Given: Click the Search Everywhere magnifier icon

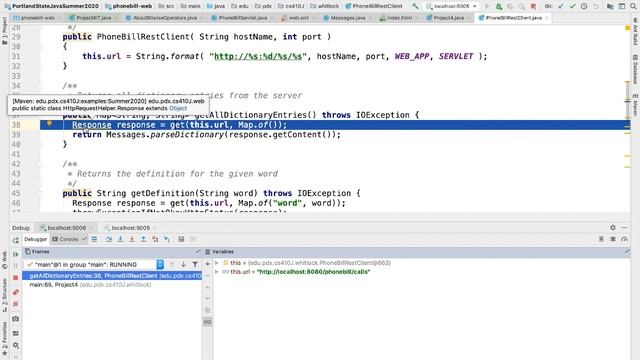Looking at the screenshot, I should click(633, 6).
